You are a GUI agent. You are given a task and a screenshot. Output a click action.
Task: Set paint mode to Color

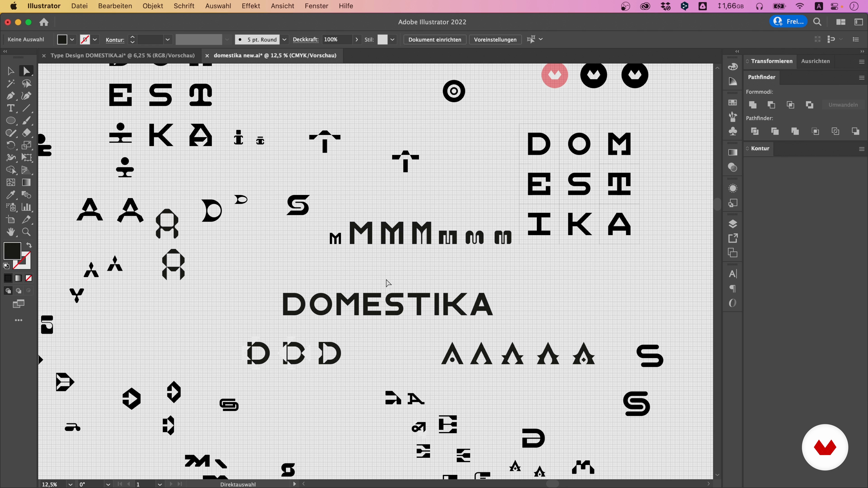pyautogui.click(x=8, y=278)
